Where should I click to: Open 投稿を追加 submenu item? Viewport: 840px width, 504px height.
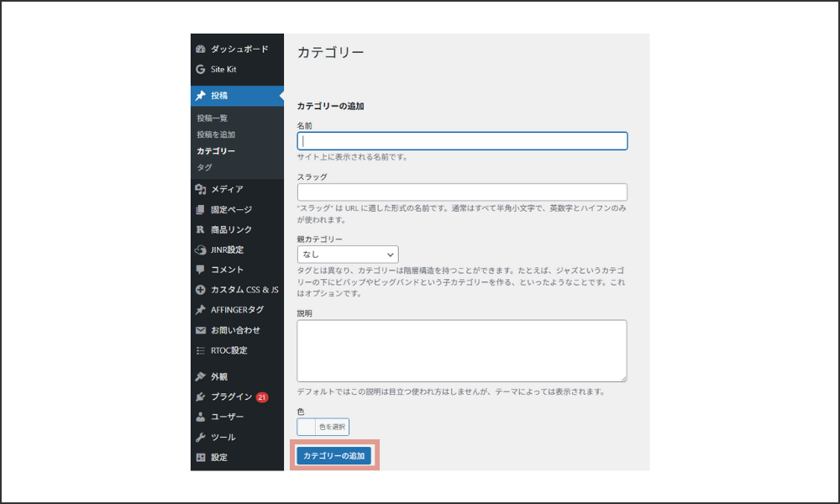(216, 134)
